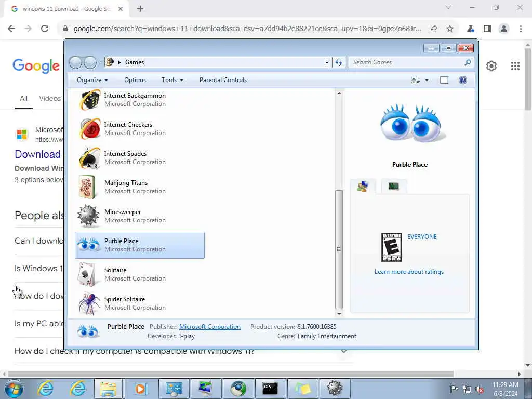Switch to the performance tab in preview pane
532x399 pixels.
[x=394, y=187]
